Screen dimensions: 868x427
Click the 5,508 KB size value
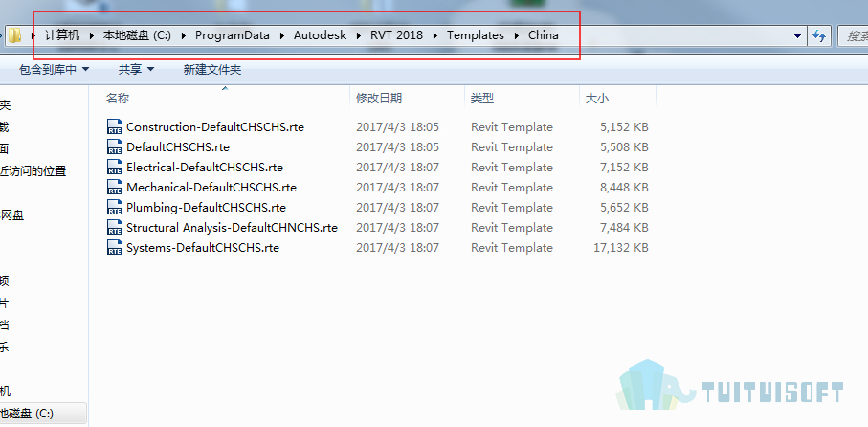(x=624, y=146)
